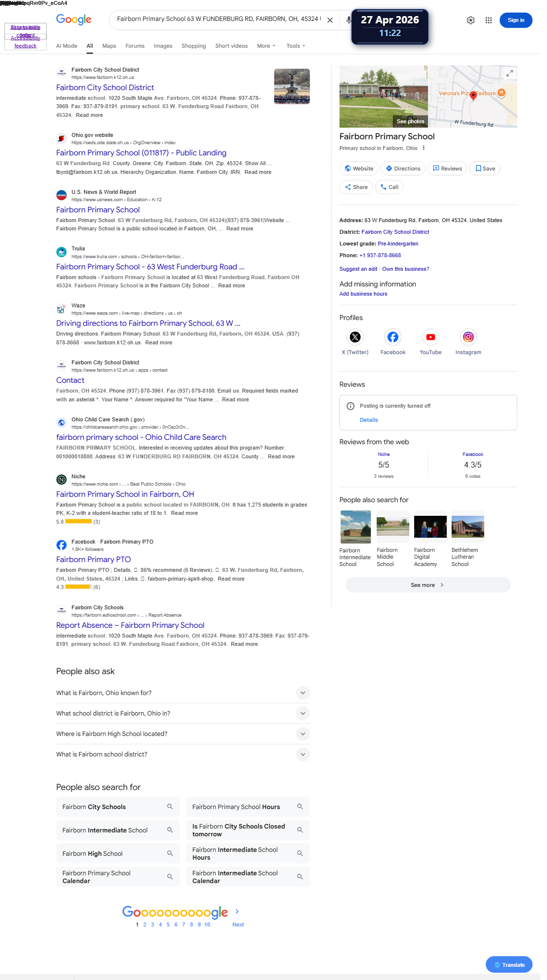Click the phone number +1 937-878-8668
This screenshot has width=547, height=980.
coord(380,255)
